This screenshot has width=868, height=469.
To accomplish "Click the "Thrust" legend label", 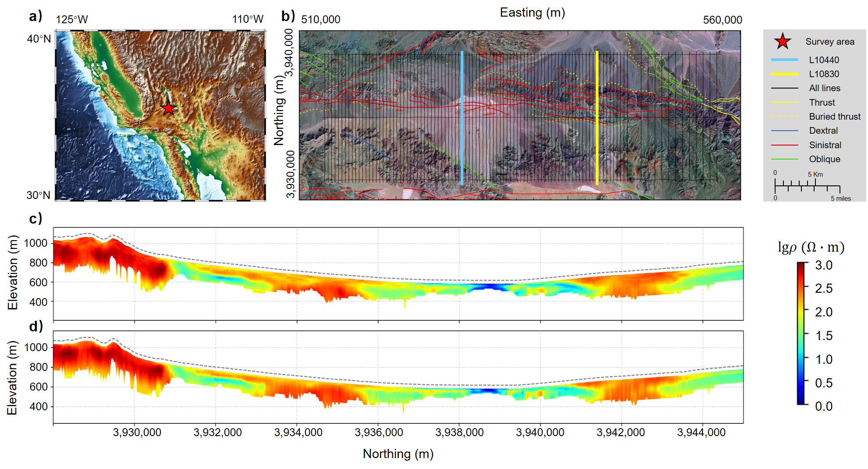I will pos(822,103).
